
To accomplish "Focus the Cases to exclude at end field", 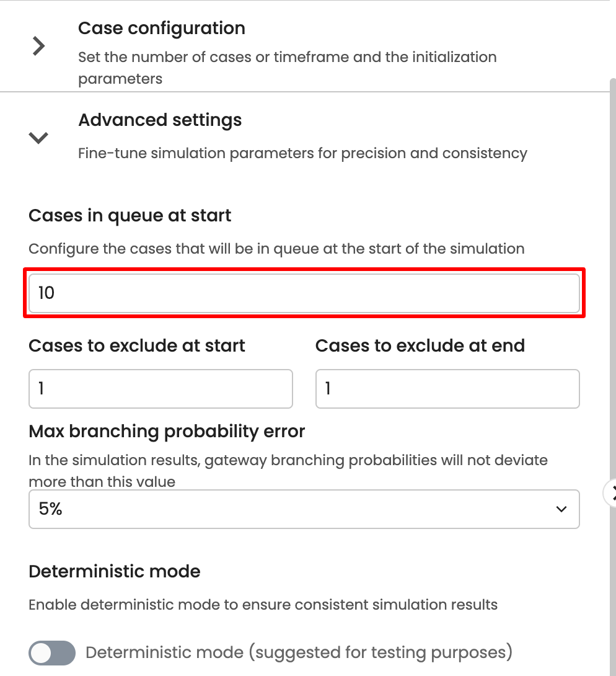I will click(447, 389).
